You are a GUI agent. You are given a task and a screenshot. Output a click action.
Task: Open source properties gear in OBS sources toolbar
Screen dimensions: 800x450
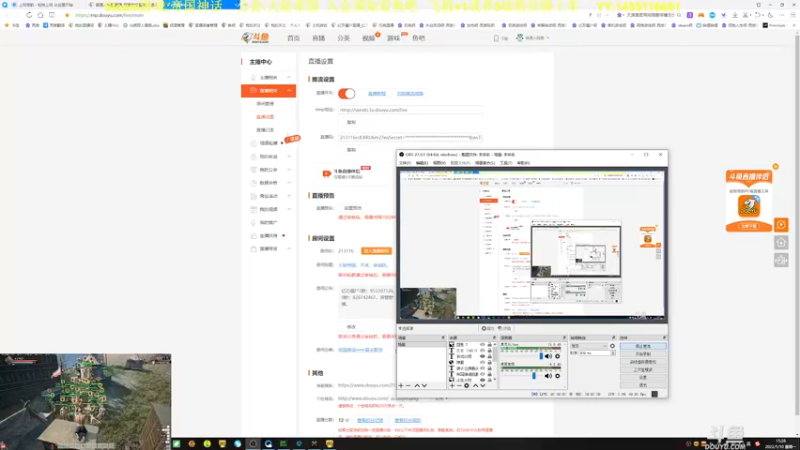point(467,386)
